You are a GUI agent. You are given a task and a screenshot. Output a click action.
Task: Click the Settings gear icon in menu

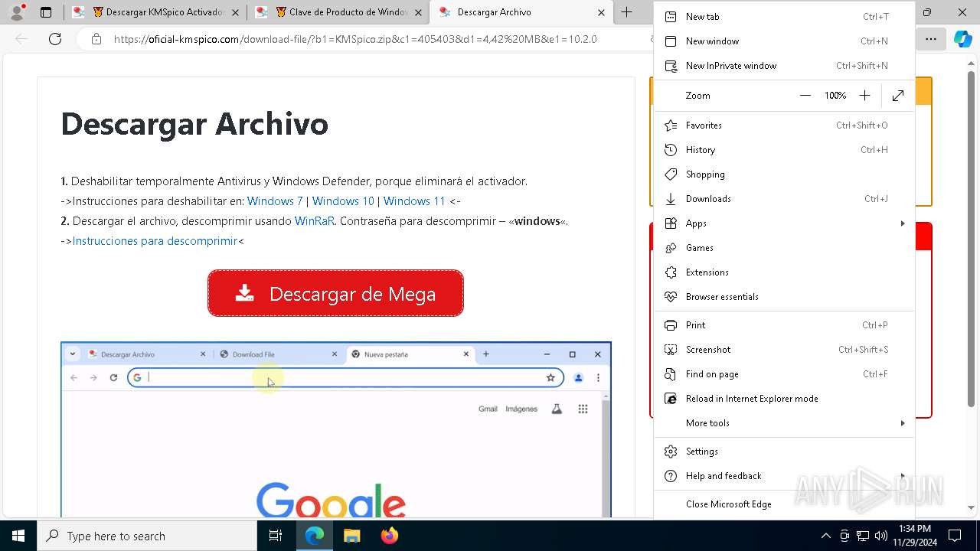[671, 452]
